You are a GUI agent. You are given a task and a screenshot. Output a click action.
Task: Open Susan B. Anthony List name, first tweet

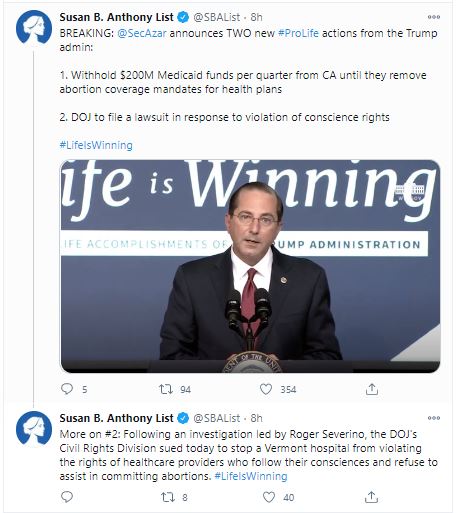[116, 17]
